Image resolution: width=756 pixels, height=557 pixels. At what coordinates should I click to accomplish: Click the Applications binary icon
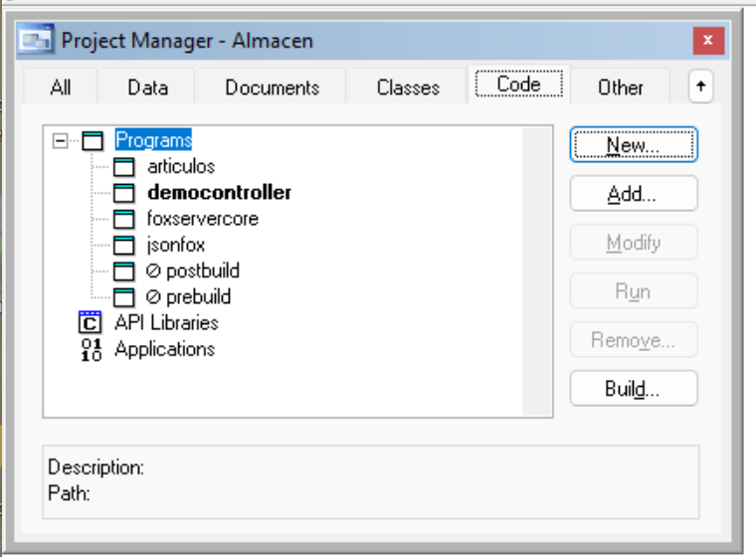click(92, 349)
